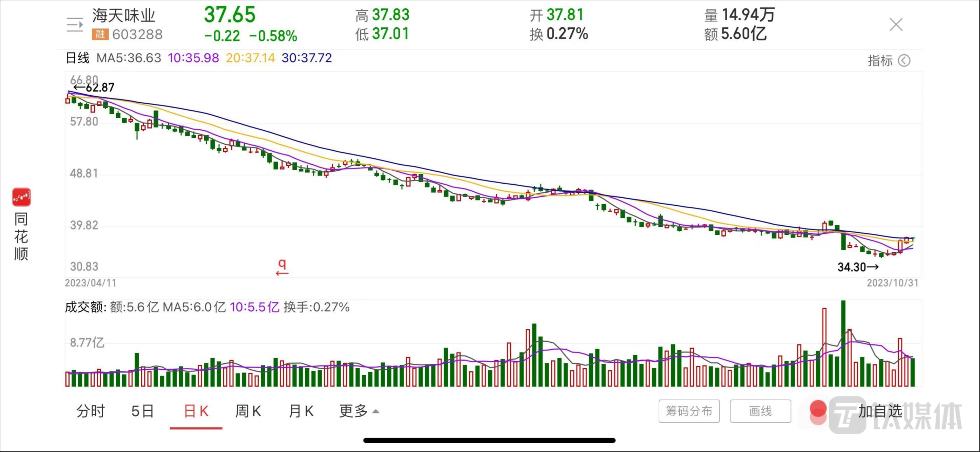This screenshot has height=452, width=980.
Task: Select the 日K tab
Action: click(x=196, y=411)
